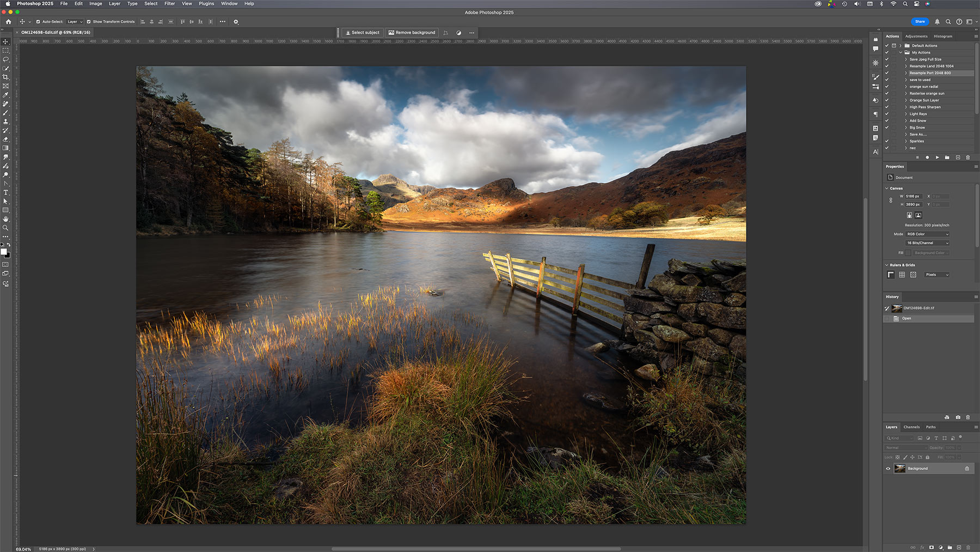The width and height of the screenshot is (980, 552).
Task: Open the 16 Bits/Channel dropdown
Action: pos(928,243)
